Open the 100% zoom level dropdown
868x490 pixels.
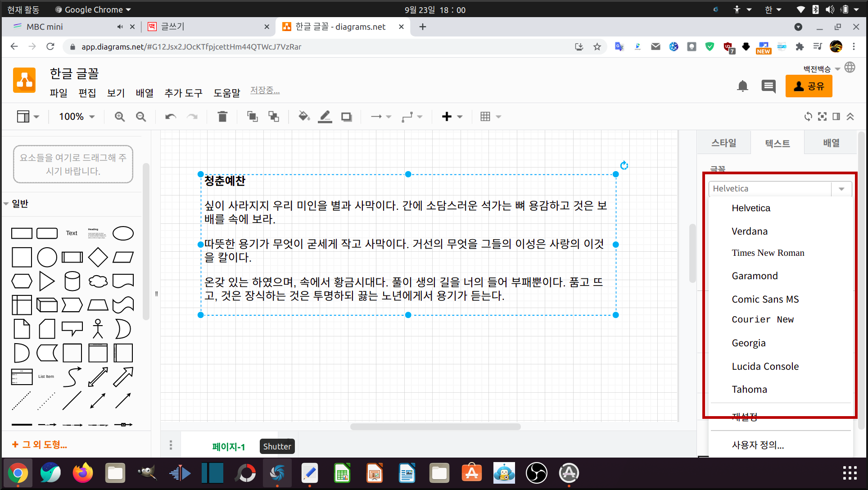(77, 117)
